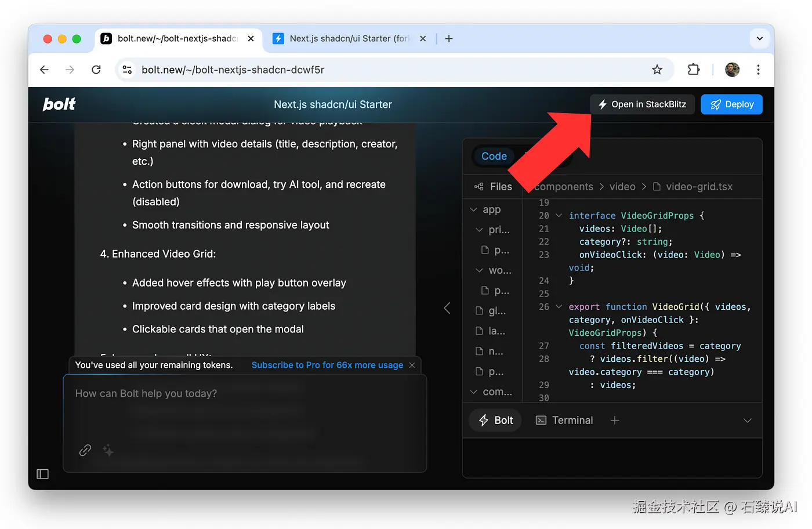Collapse the com... folder
Screen dimensions: 812x529
point(474,392)
